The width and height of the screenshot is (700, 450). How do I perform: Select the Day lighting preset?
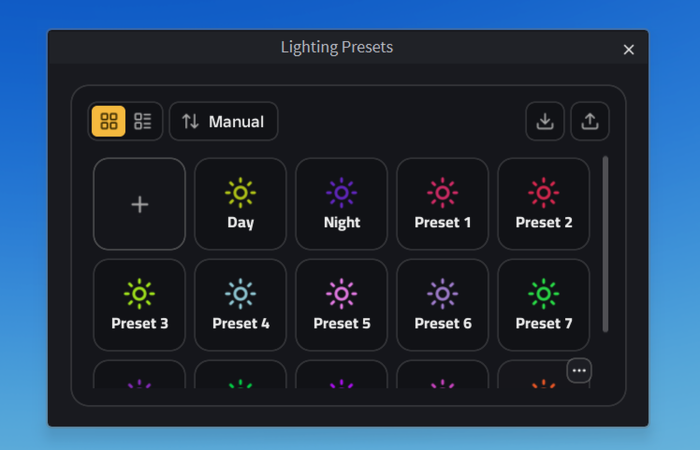click(x=240, y=204)
